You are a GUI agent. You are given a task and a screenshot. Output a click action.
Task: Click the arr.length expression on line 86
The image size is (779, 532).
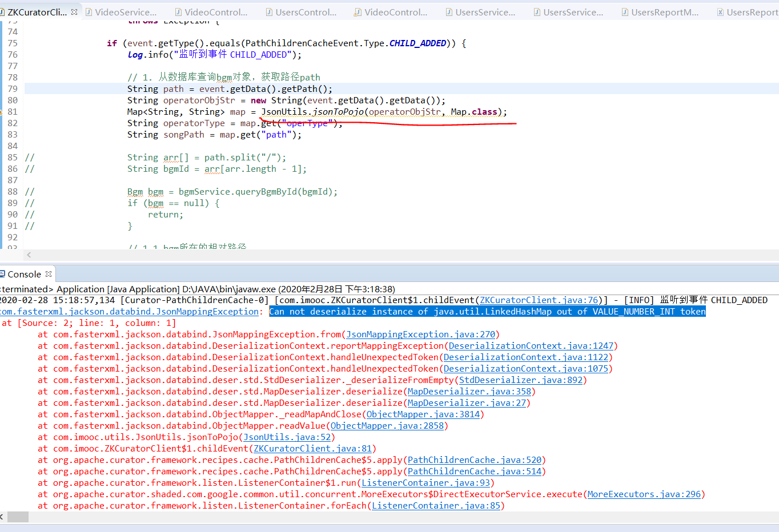pyautogui.click(x=251, y=169)
